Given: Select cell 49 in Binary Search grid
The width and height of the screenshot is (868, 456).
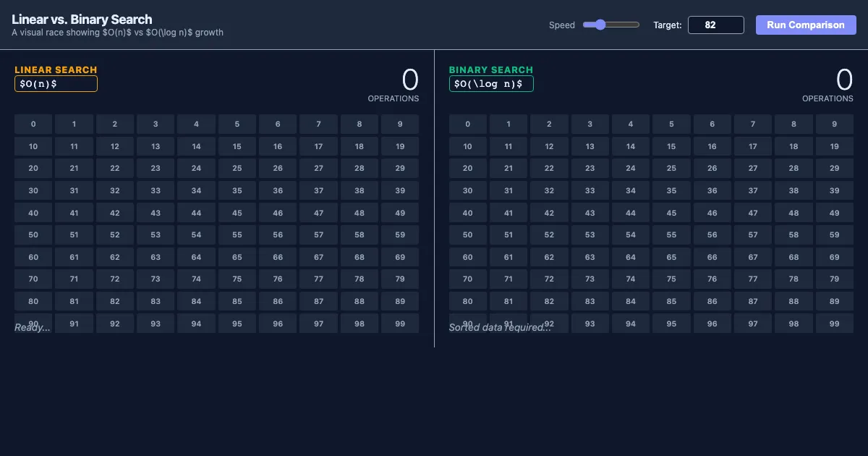Looking at the screenshot, I should 834,213.
